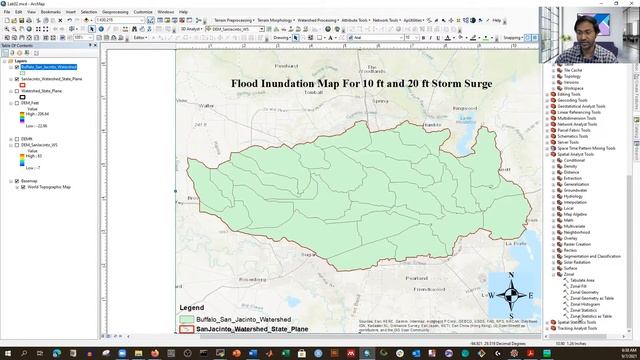Toggle World Topographic Map checkbox

[x=23, y=187]
